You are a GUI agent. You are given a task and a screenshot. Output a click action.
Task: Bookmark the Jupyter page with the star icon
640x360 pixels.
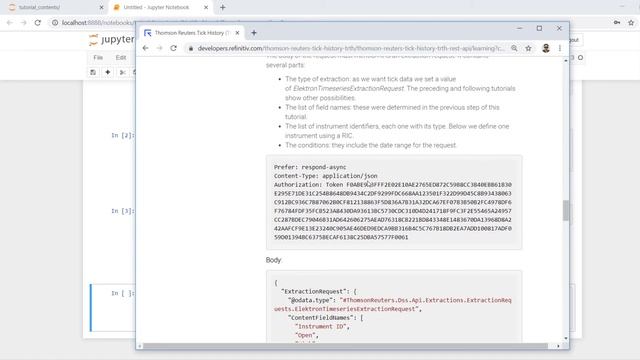(x=631, y=23)
